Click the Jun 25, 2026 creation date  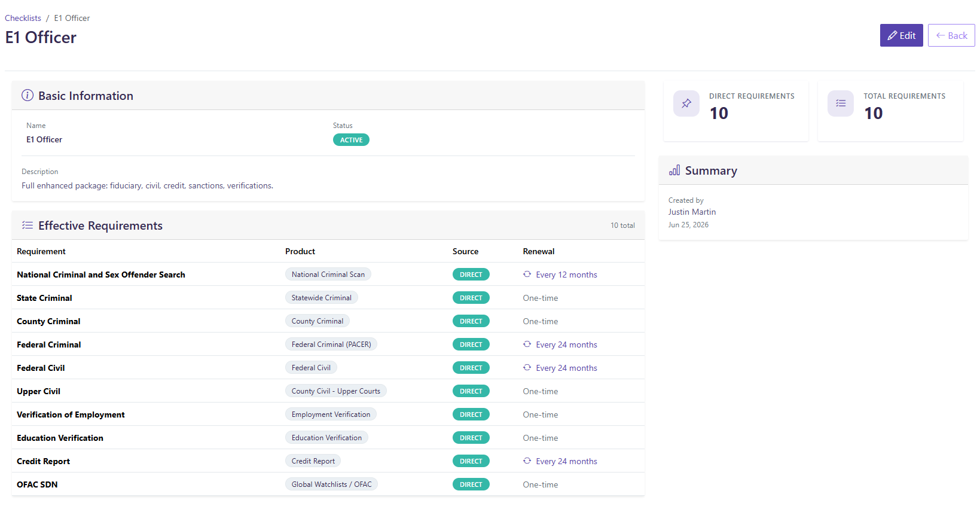[x=688, y=225]
